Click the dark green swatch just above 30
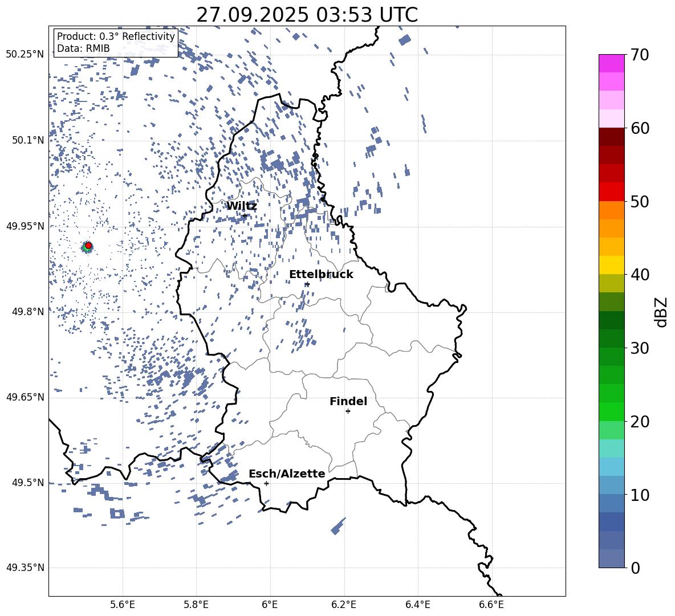Viewport: 675px width, 616px height. [611, 338]
